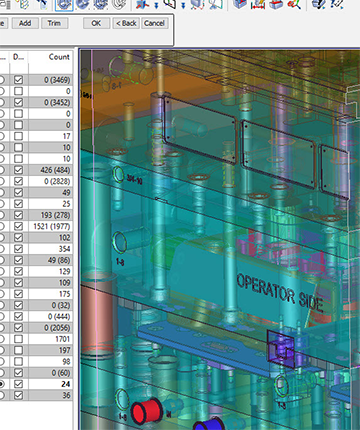The image size is (360, 430).
Task: Check the display box in row 98
Action: 19,362
